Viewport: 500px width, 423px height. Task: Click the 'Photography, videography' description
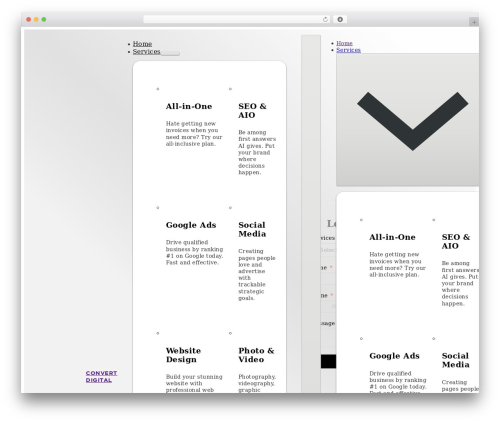click(257, 383)
